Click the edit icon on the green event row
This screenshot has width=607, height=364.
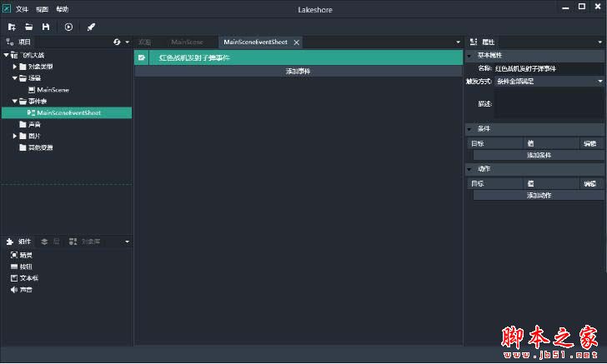point(141,57)
